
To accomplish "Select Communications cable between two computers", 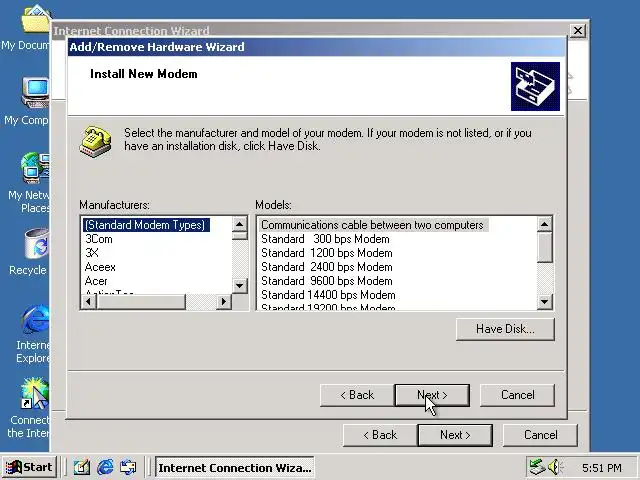I will (x=373, y=225).
